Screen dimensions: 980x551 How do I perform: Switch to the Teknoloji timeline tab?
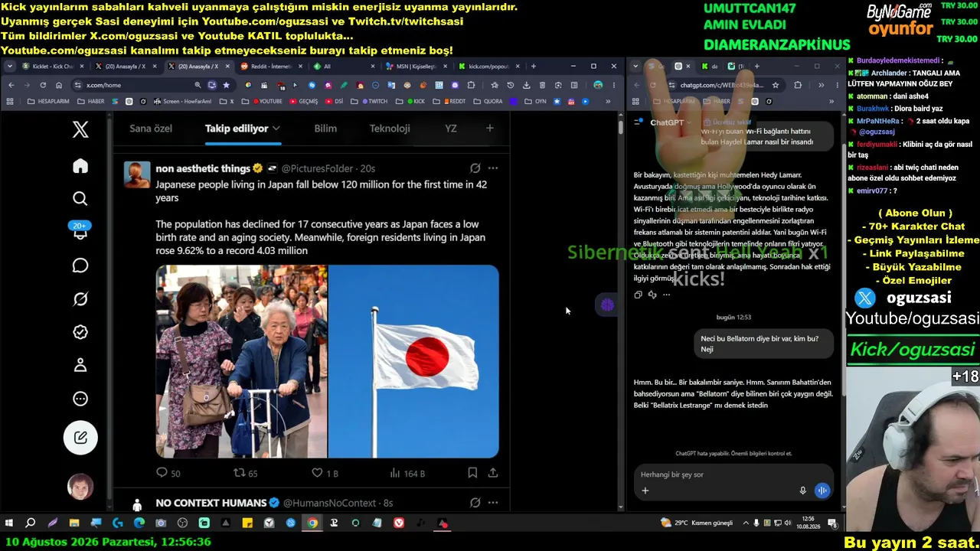coord(390,129)
